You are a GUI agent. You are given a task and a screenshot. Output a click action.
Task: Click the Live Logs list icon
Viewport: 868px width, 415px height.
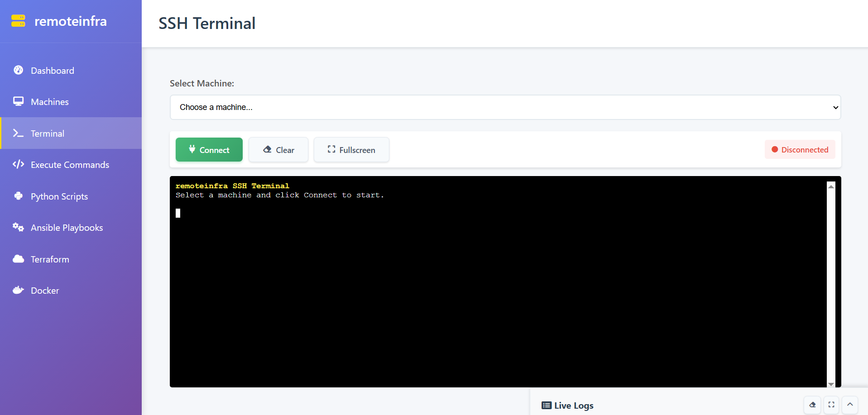pos(547,405)
